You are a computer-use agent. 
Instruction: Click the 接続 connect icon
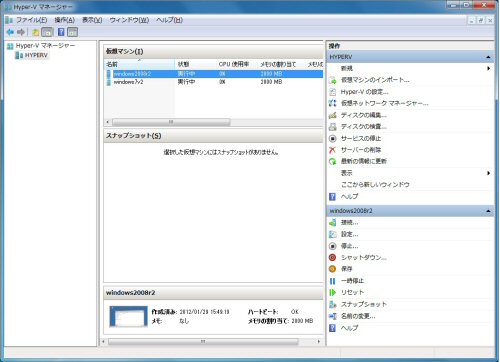tap(332, 223)
